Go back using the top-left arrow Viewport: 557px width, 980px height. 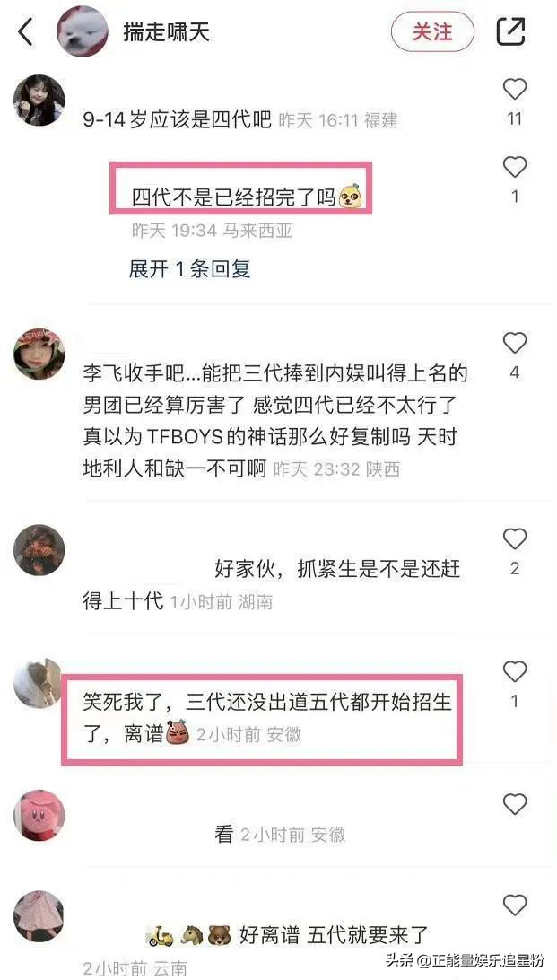click(x=25, y=32)
